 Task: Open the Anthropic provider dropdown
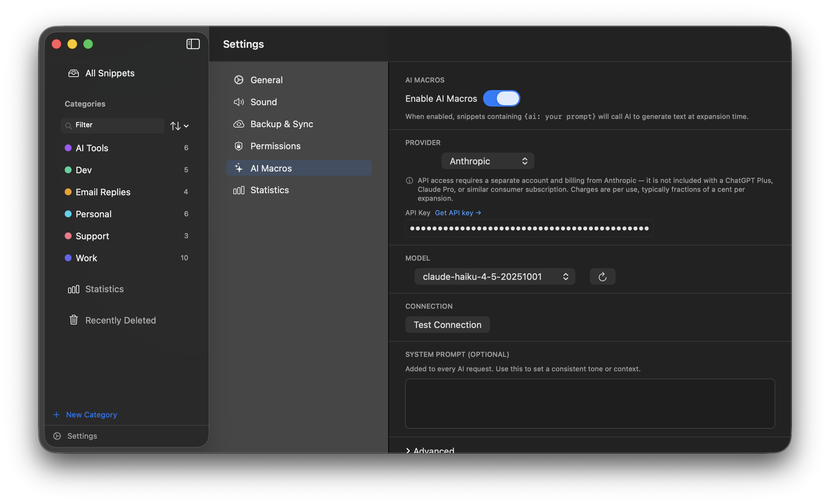click(488, 161)
